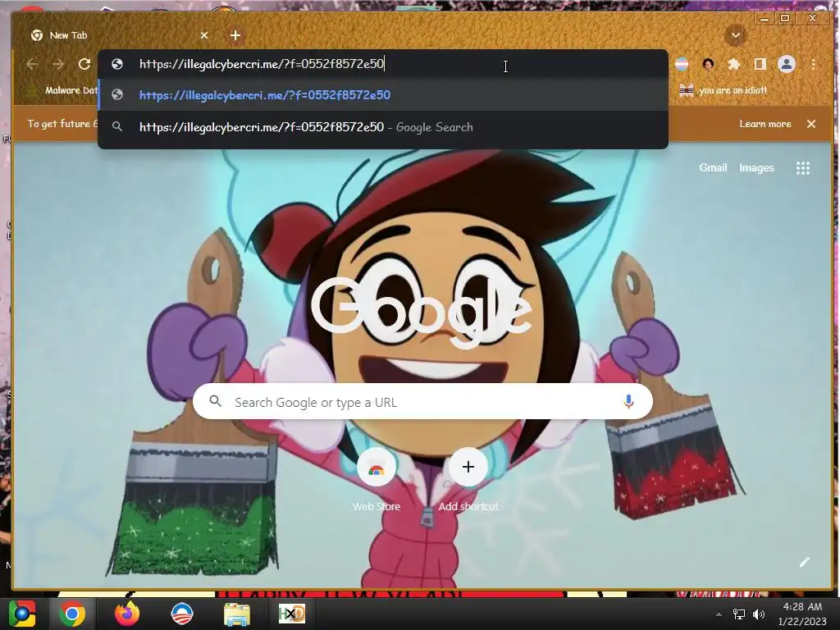
Task: Open the HxD hex editor taskbar icon
Action: [x=291, y=614]
